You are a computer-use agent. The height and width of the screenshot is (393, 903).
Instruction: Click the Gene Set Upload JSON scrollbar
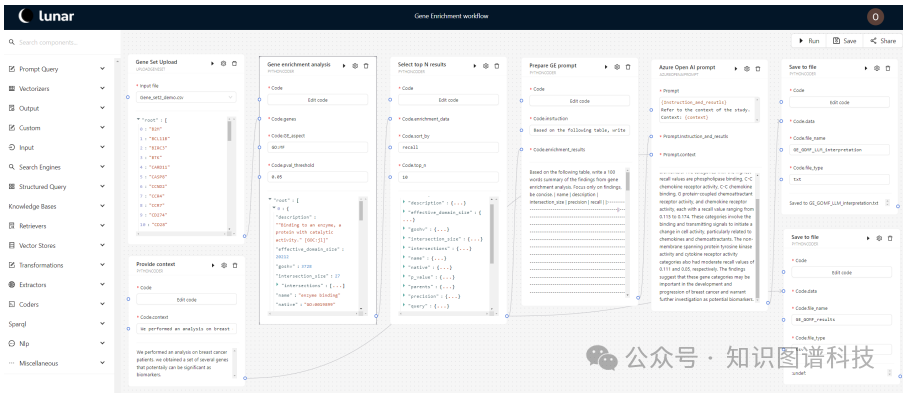coord(229,131)
